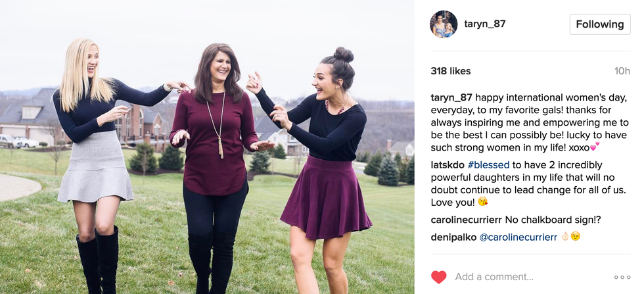Click the post photo of three women

coord(207,147)
